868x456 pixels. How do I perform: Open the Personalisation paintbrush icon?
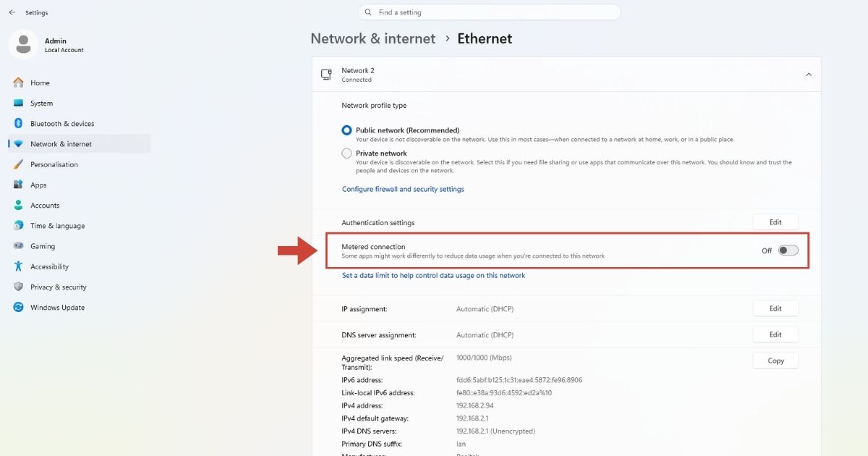(x=18, y=164)
